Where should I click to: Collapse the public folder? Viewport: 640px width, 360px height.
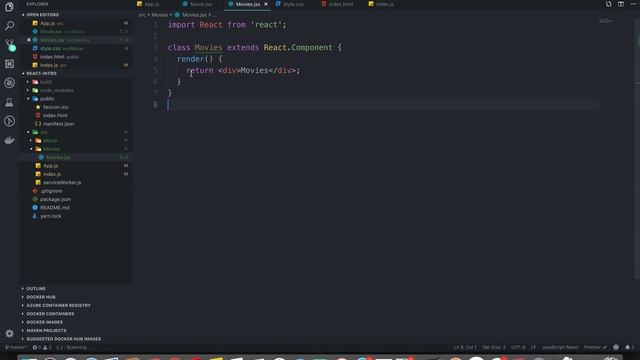point(47,99)
